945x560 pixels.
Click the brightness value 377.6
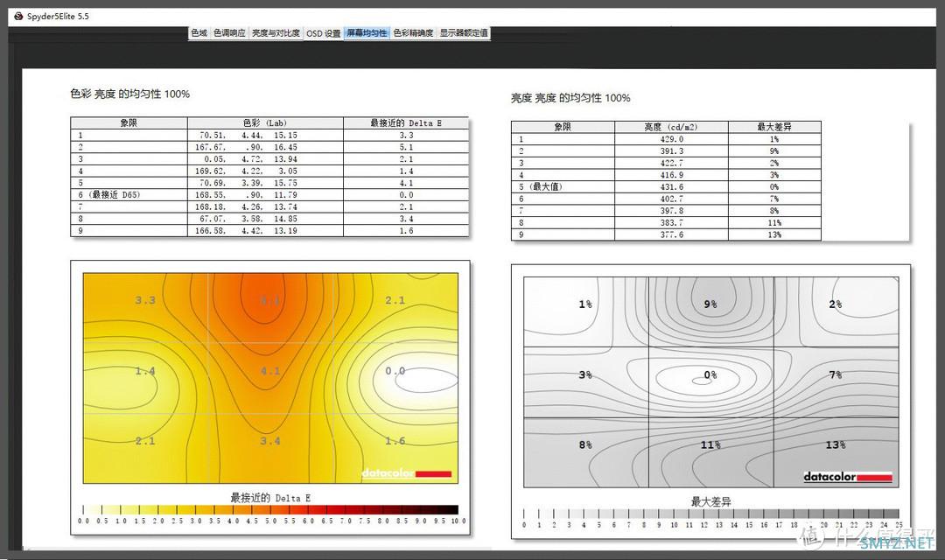(x=671, y=234)
